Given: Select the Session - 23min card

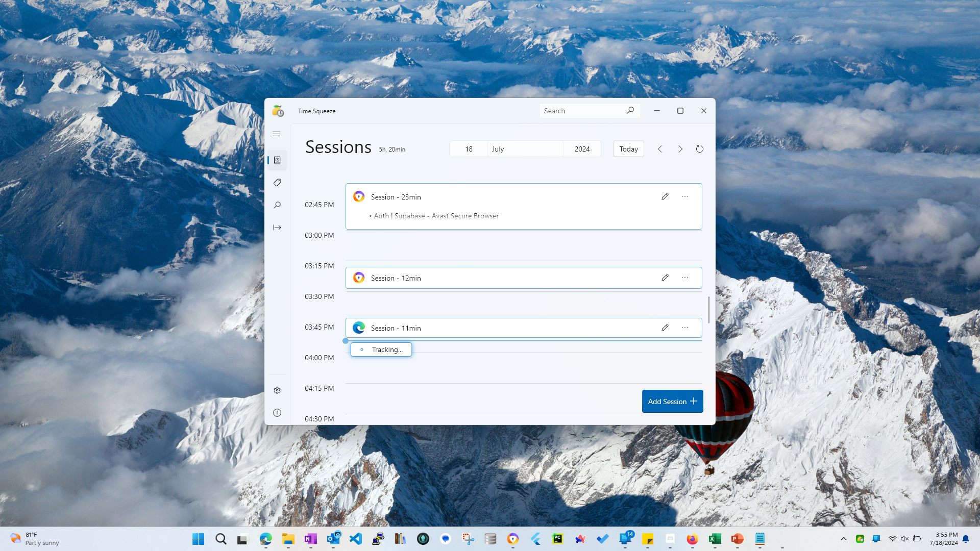Looking at the screenshot, I should point(524,206).
